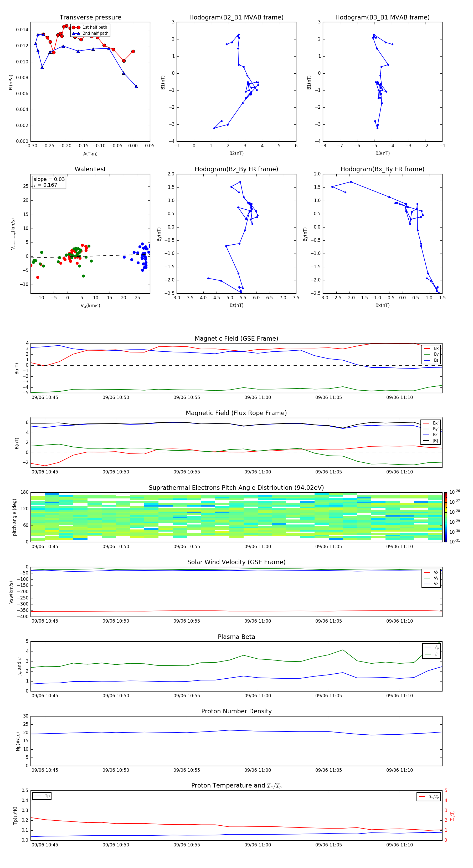The height and width of the screenshot is (868, 473).
Task: Click the β entry in Plasma Beta legend
Action: (x=431, y=654)
